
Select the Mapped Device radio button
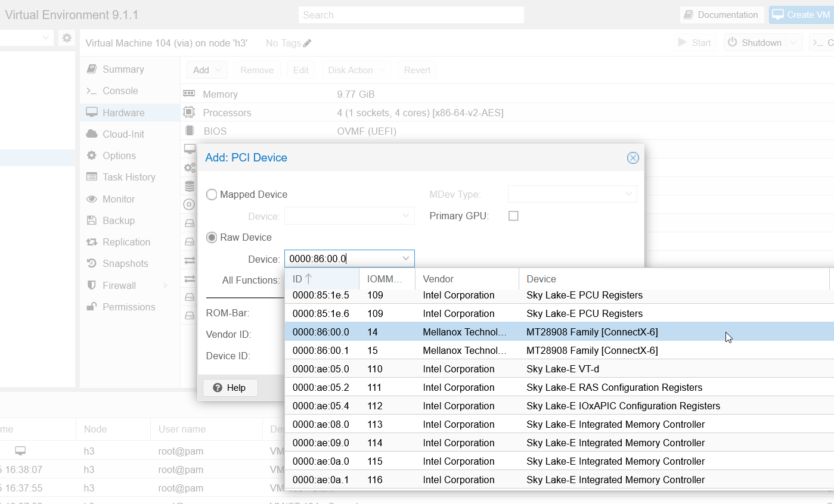pos(212,194)
